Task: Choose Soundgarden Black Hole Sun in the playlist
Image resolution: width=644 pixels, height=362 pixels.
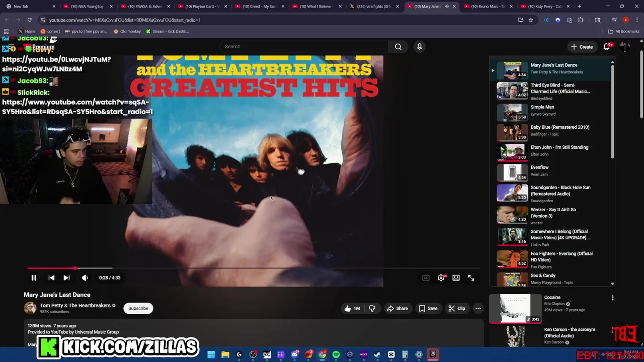Action: [x=551, y=193]
